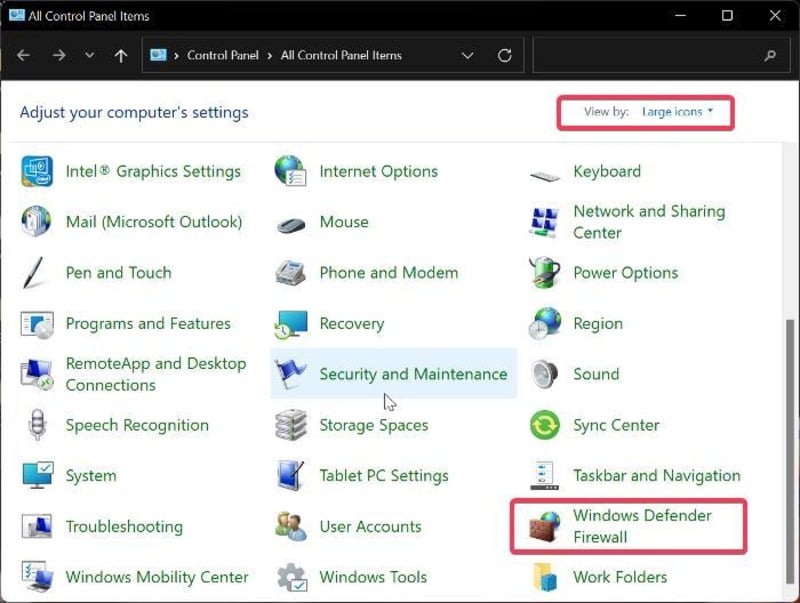The image size is (800, 603).
Task: Click All Control Panel Items breadcrumb
Action: 341,55
